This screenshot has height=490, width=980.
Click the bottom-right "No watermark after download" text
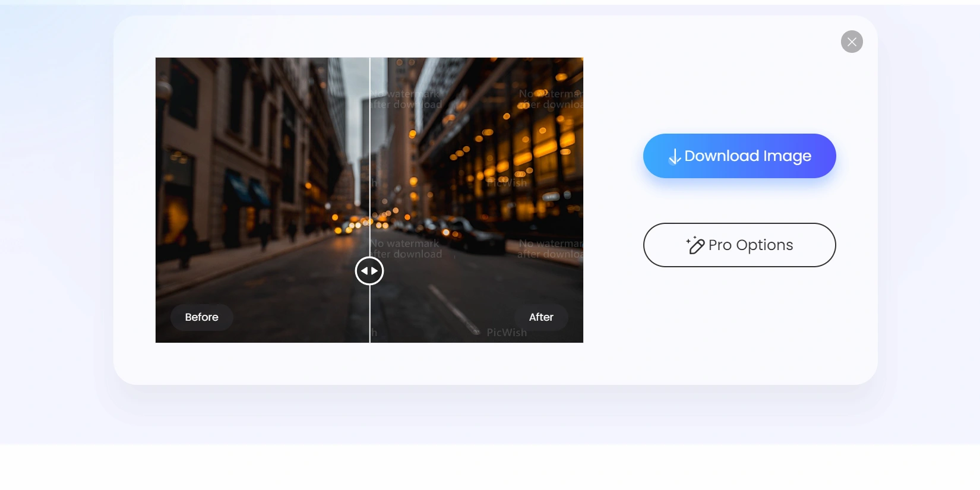(x=550, y=249)
